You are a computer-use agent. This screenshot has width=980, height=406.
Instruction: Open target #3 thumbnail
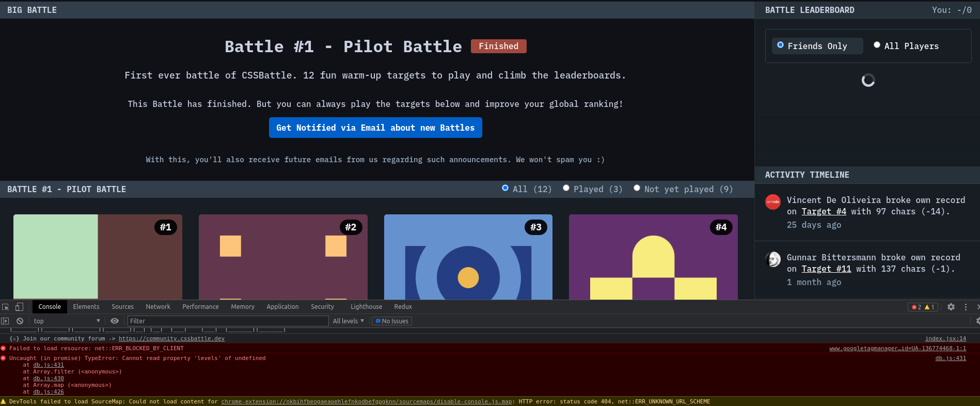[468, 257]
